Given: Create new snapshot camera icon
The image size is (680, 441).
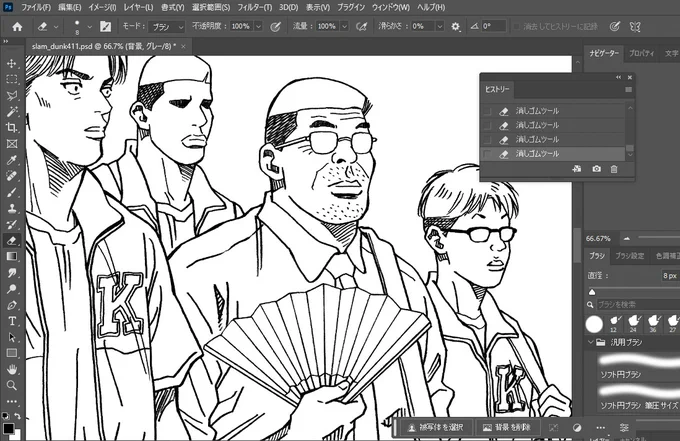Looking at the screenshot, I should pos(597,169).
